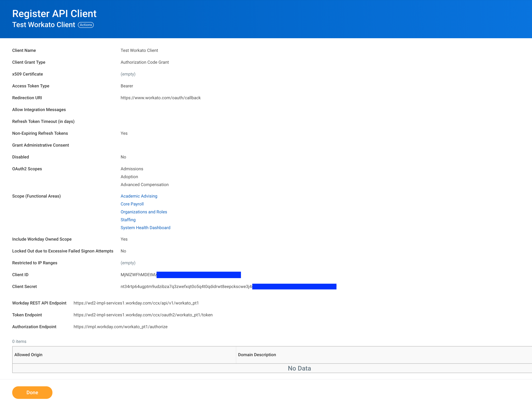Image resolution: width=532 pixels, height=403 pixels.
Task: Open the Academic Advising scope link
Action: point(139,196)
